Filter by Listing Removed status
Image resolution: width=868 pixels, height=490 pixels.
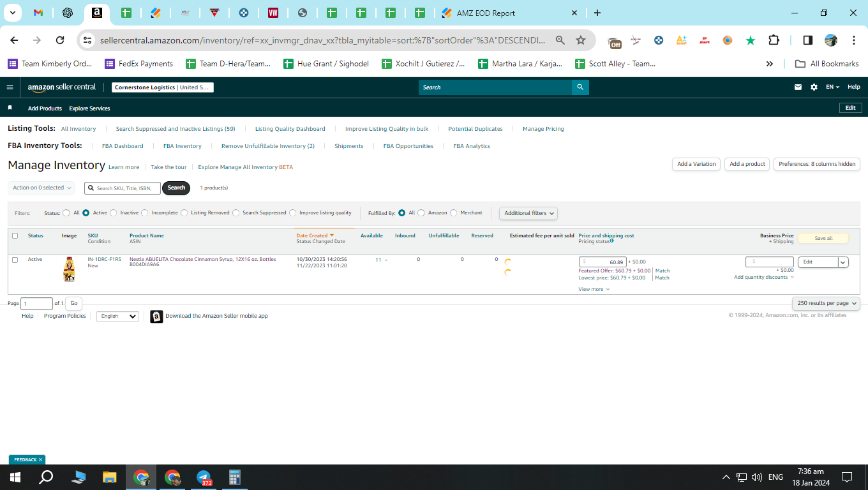(184, 213)
